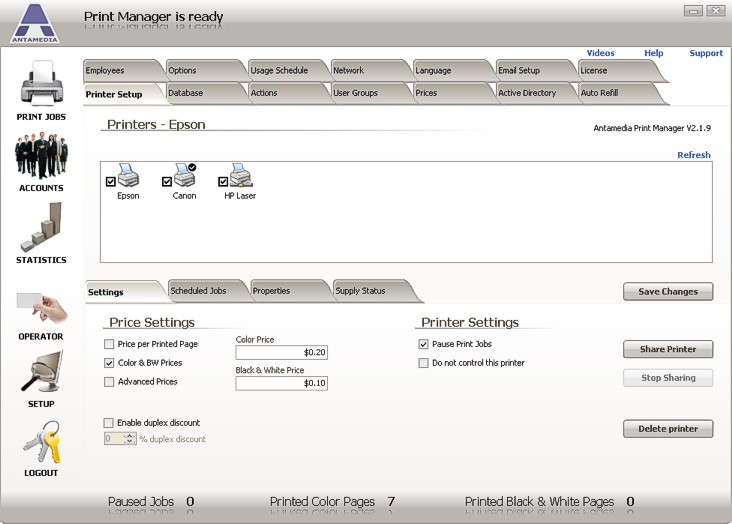
Task: Increase the duplex discount percentage
Action: 130,436
